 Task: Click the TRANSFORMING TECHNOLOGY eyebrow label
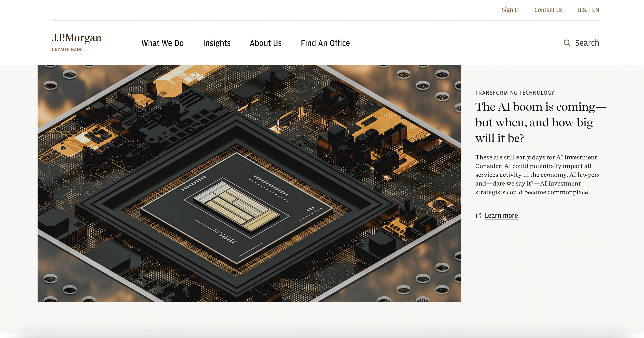(515, 92)
